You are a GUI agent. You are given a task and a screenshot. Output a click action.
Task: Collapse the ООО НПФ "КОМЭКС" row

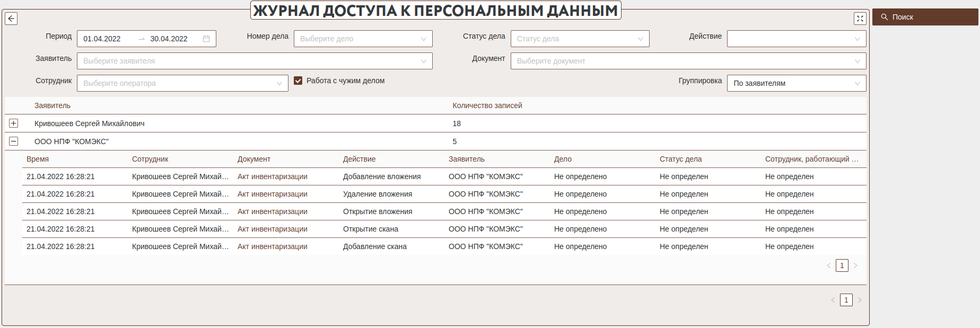pos(14,141)
